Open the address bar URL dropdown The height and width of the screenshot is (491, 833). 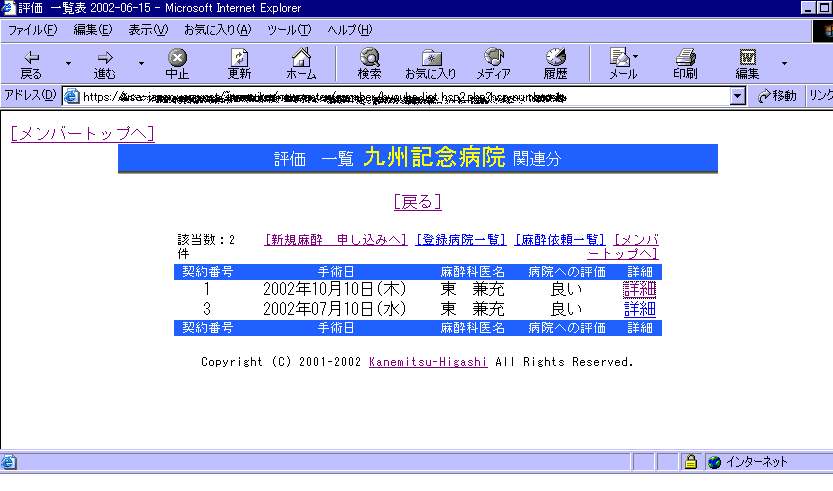tap(738, 96)
